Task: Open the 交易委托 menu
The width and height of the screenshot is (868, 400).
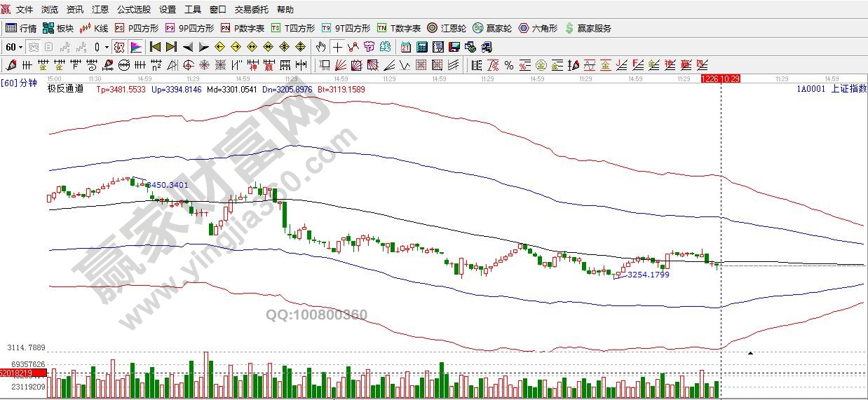Action: pyautogui.click(x=252, y=10)
